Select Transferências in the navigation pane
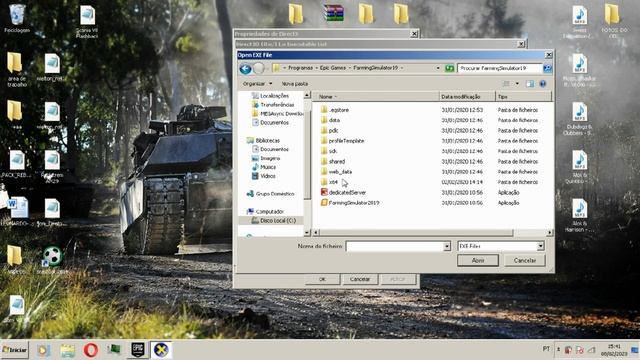 pyautogui.click(x=273, y=104)
